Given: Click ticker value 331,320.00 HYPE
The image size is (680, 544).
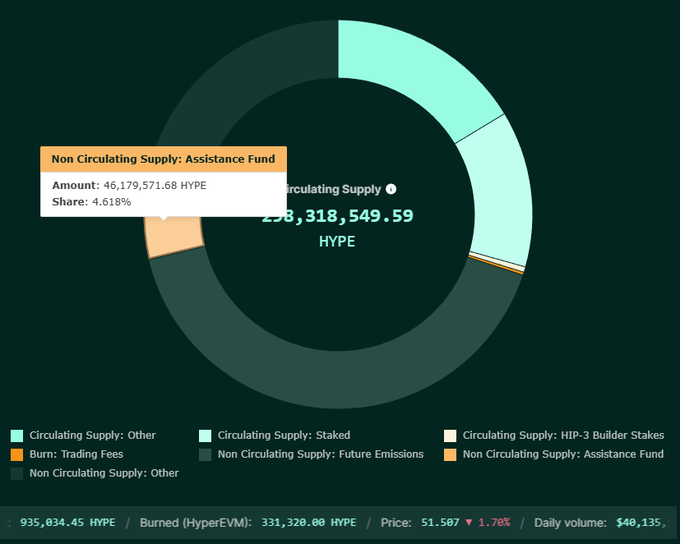Looking at the screenshot, I should [309, 522].
